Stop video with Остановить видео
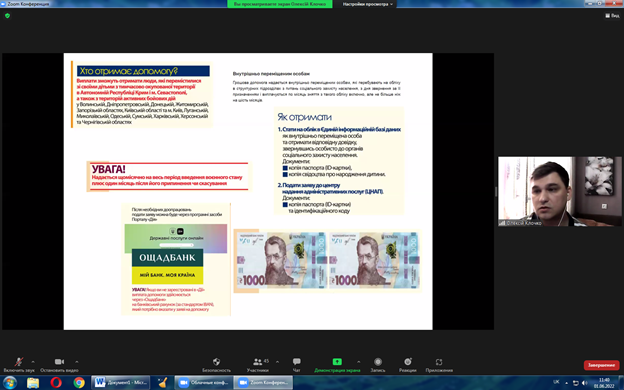Screen dimensions: 624x390 point(59,365)
